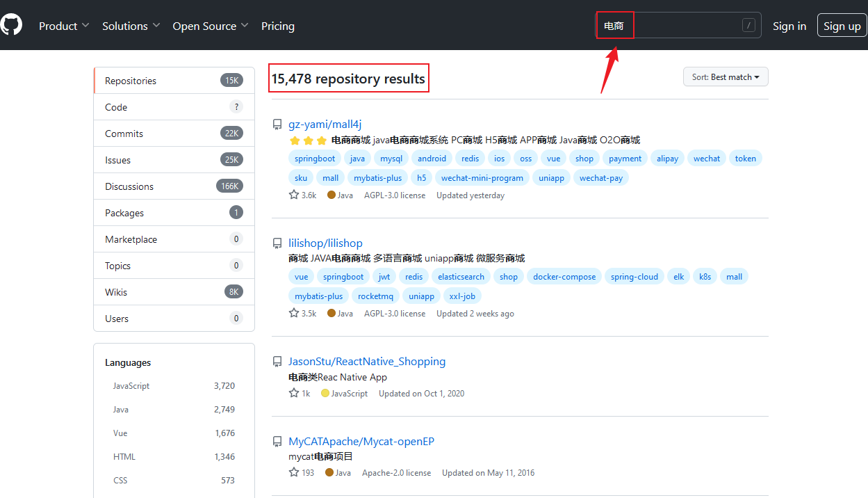Click the "Updated yesterday" text
Image resolution: width=868 pixels, height=498 pixels.
click(x=470, y=195)
